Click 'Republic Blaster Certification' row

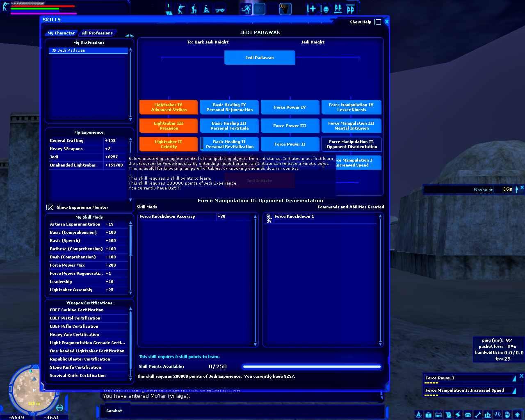pyautogui.click(x=88, y=359)
